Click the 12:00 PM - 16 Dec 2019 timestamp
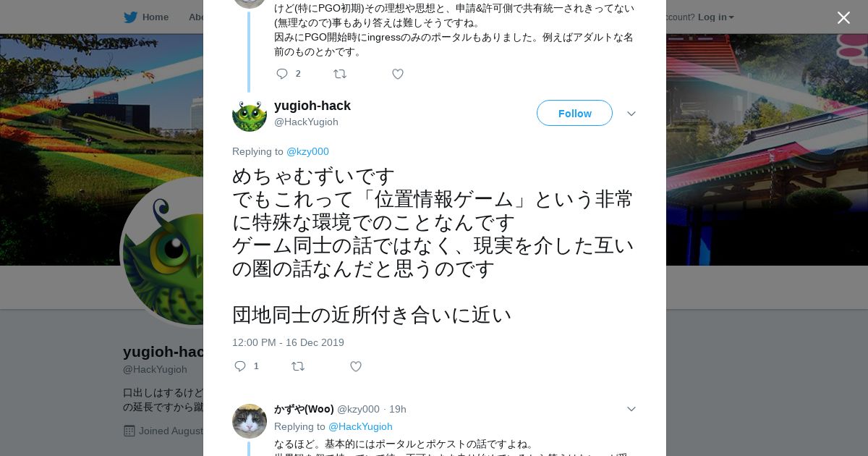 [x=288, y=342]
